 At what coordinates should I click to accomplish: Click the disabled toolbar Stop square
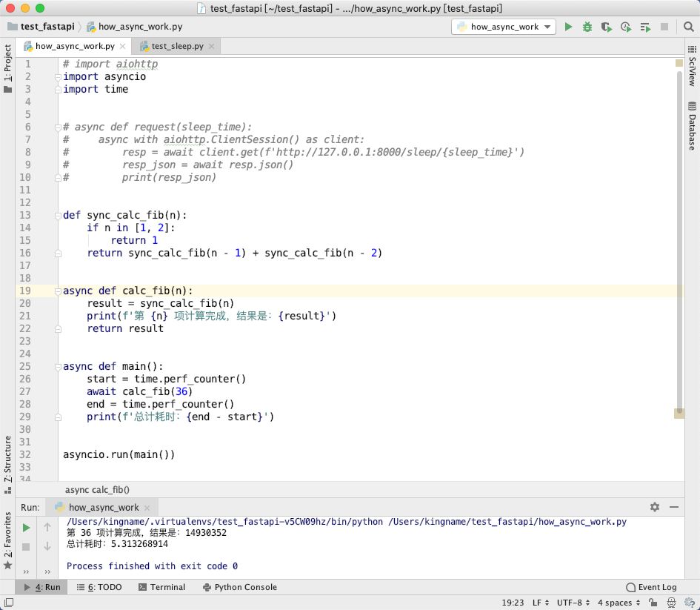[664, 27]
